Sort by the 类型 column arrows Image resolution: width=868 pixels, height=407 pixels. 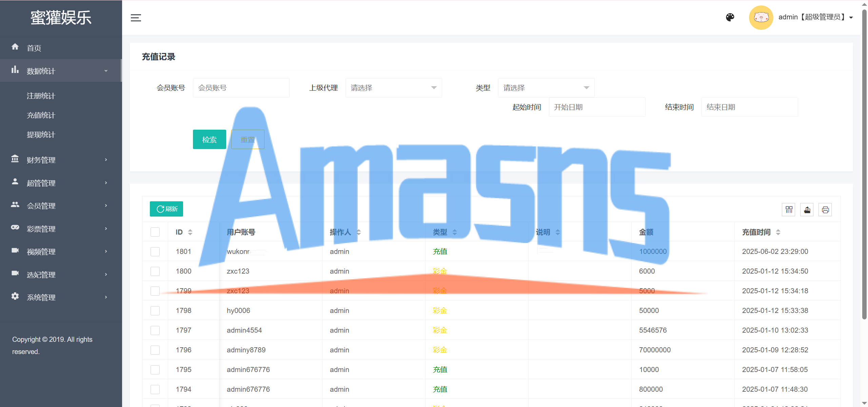tap(455, 232)
